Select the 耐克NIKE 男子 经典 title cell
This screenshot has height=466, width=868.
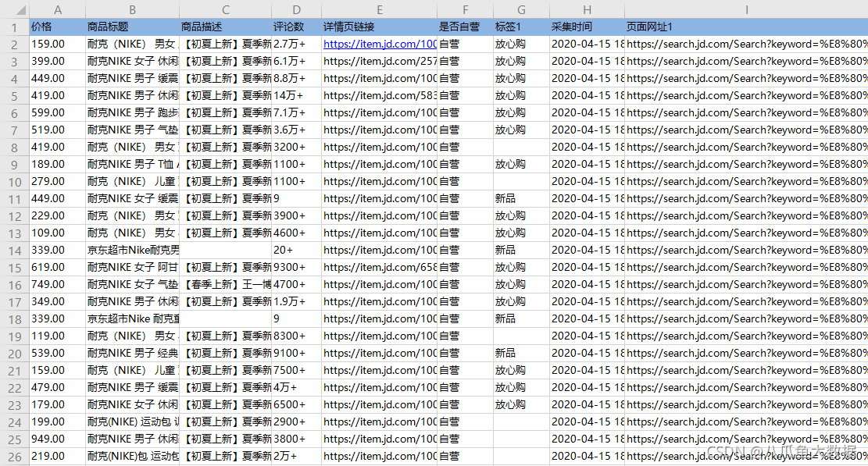click(133, 353)
